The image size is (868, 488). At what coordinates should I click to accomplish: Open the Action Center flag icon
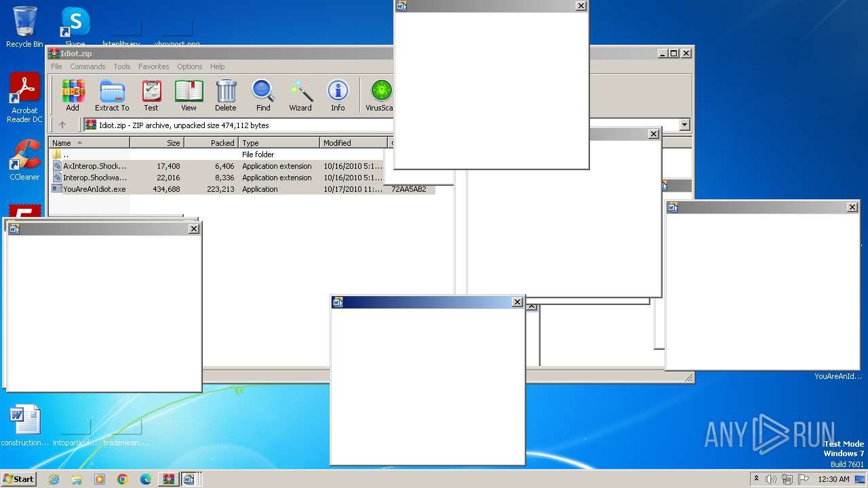[x=802, y=479]
